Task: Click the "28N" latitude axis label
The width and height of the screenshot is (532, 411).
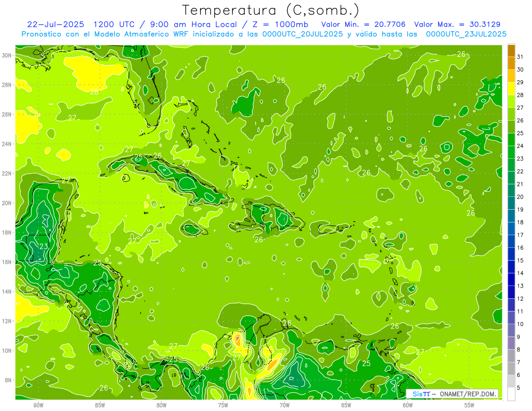Action: [x=7, y=85]
